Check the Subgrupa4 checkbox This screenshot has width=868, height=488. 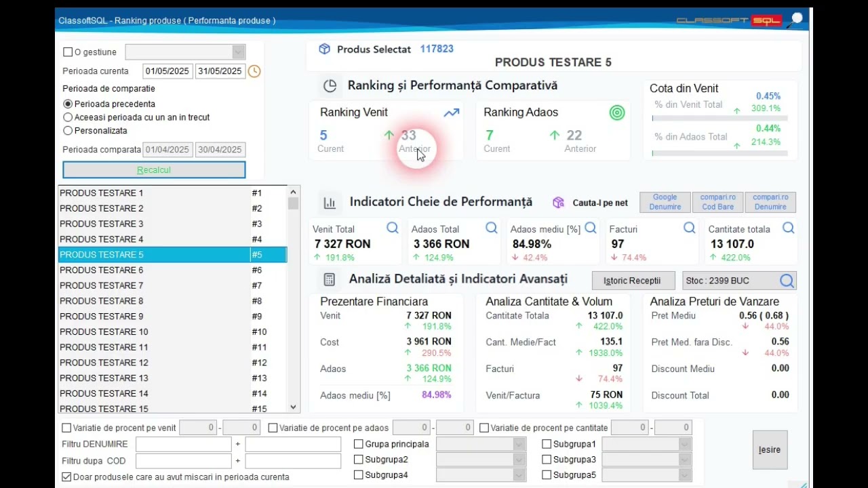pos(359,475)
